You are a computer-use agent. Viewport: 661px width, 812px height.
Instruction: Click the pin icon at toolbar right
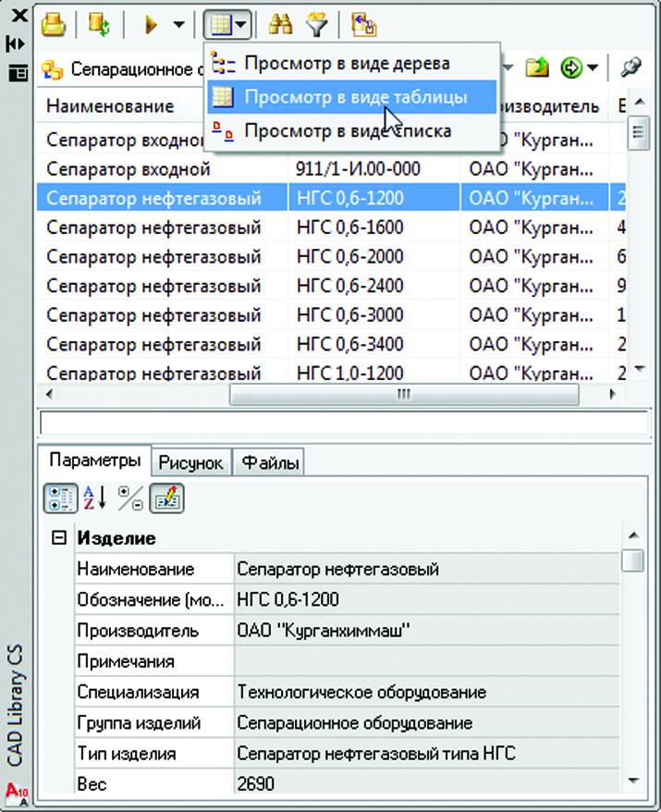(631, 68)
